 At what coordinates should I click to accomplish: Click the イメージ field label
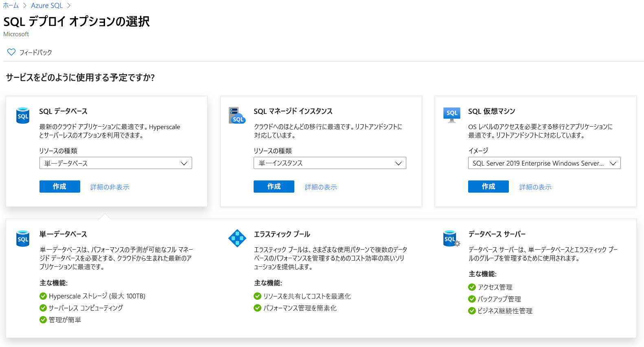point(478,151)
